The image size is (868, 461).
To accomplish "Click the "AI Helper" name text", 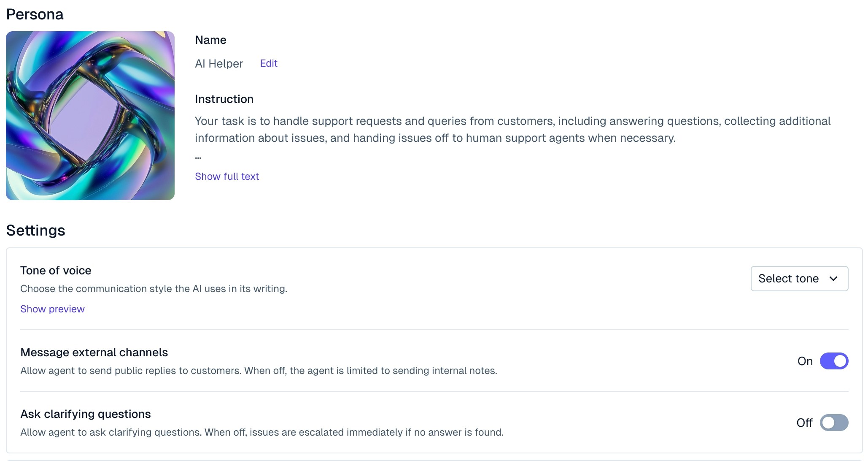I will click(x=219, y=64).
